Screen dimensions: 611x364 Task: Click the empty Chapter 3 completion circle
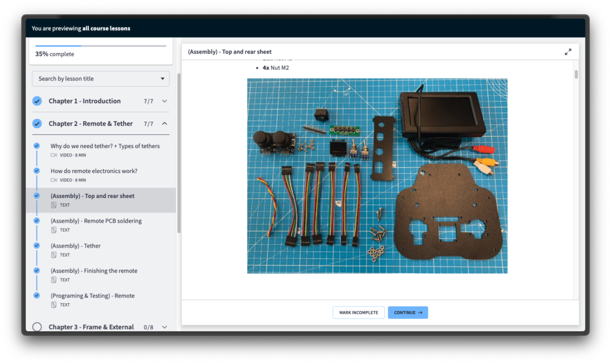(37, 327)
